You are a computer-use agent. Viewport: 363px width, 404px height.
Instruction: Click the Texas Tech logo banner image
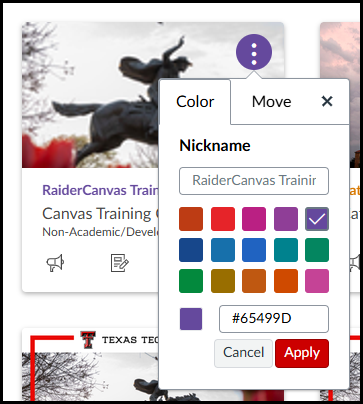pos(90,364)
